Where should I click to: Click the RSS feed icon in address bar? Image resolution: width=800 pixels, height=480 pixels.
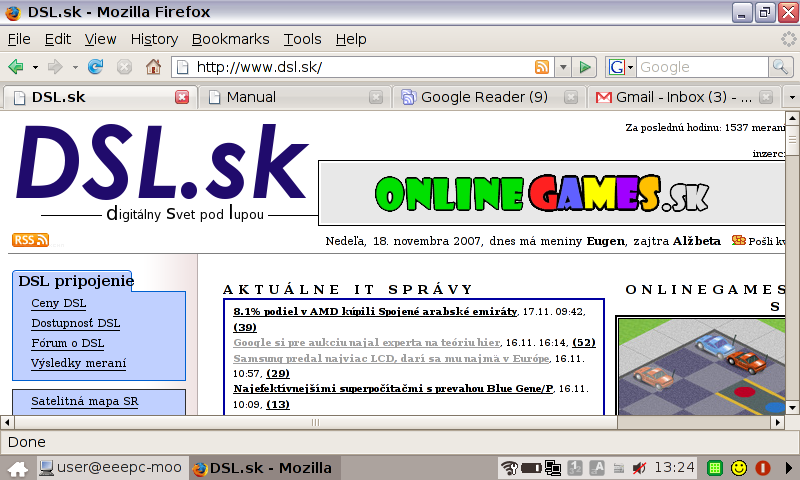[x=542, y=67]
